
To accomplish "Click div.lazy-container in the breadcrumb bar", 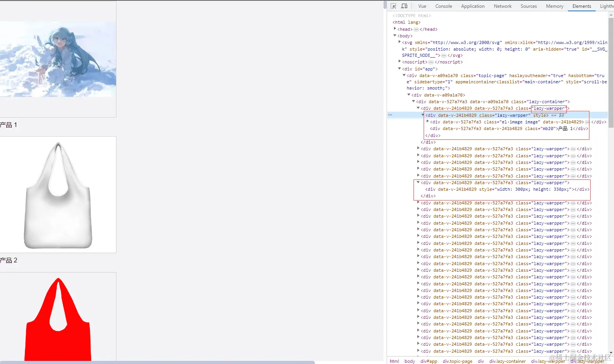I will 507,361.
